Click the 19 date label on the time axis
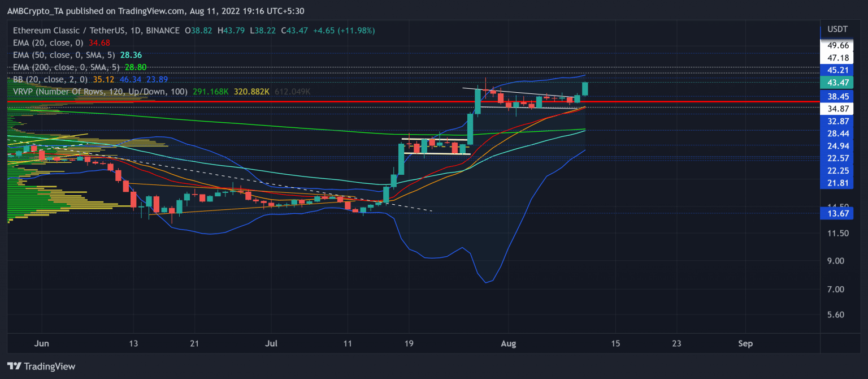The image size is (868, 379). pos(409,343)
